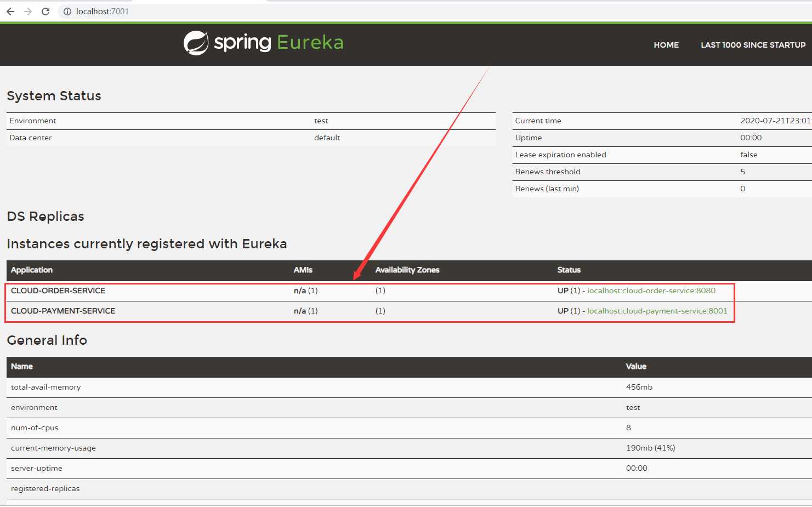Click the Availability Zones column header

coord(407,270)
